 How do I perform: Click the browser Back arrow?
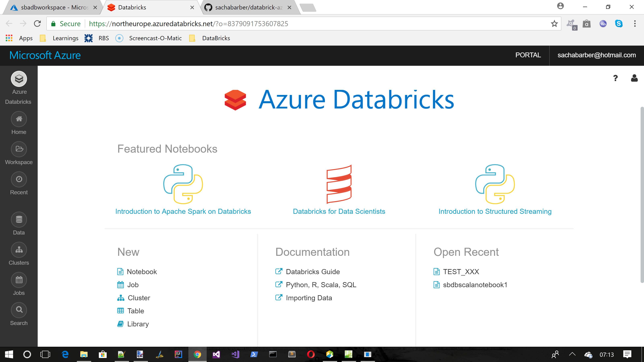(x=9, y=24)
